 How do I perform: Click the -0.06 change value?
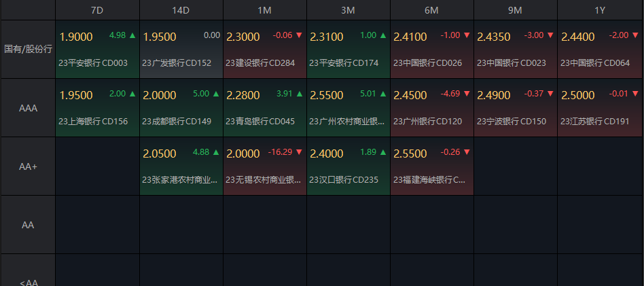click(x=283, y=35)
